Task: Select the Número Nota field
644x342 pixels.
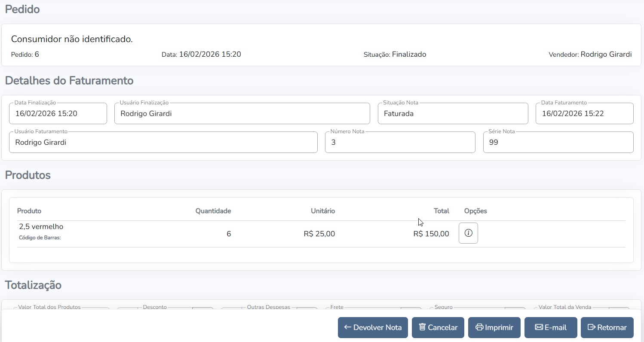Action: pyautogui.click(x=400, y=142)
